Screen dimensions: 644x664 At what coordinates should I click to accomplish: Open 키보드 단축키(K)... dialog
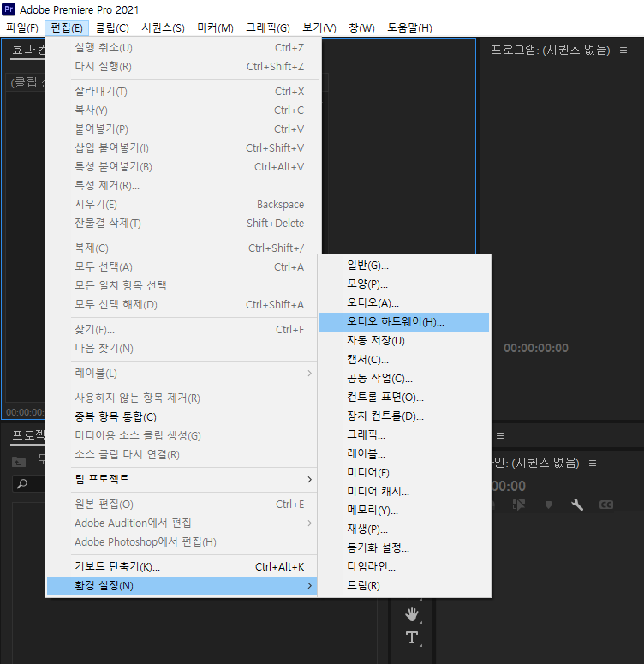tap(182, 566)
